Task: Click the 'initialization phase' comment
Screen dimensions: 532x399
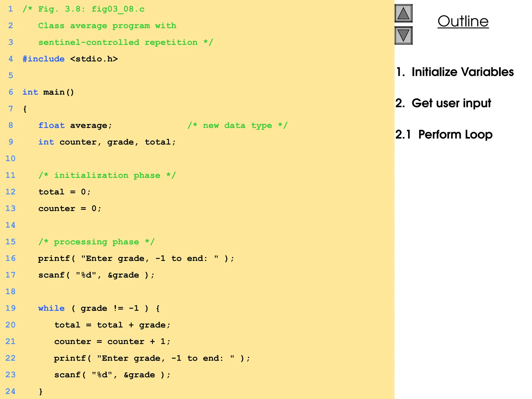Action: [x=107, y=175]
